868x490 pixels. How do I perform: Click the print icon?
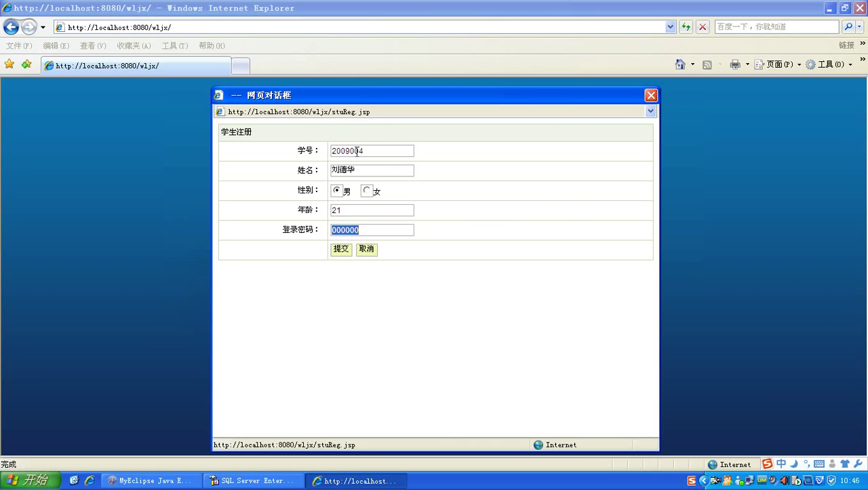pyautogui.click(x=735, y=64)
